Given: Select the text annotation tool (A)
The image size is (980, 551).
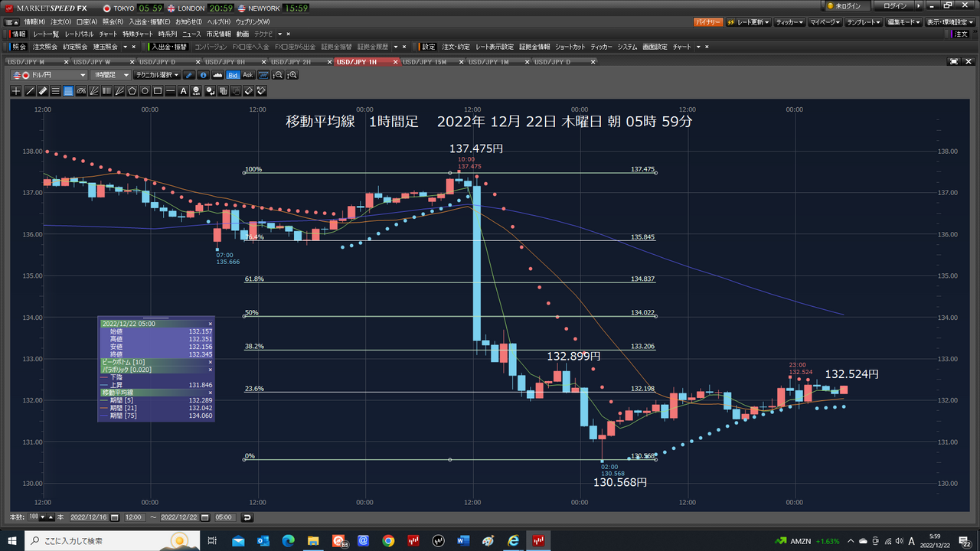Looking at the screenshot, I should coord(184,91).
